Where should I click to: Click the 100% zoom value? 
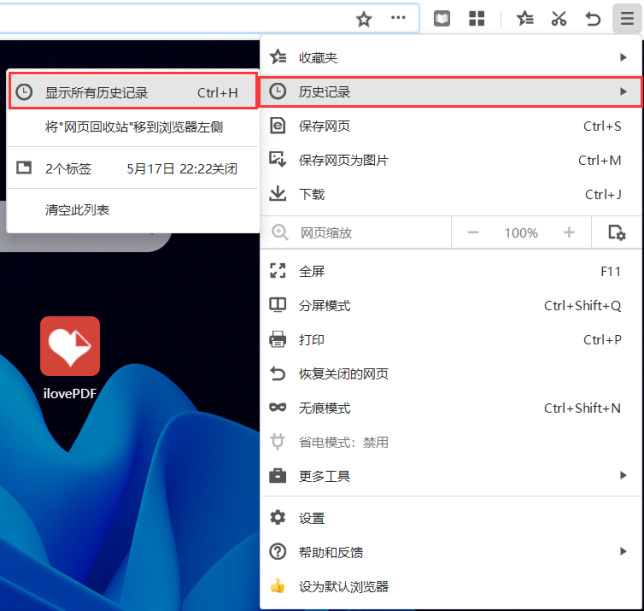(x=521, y=233)
